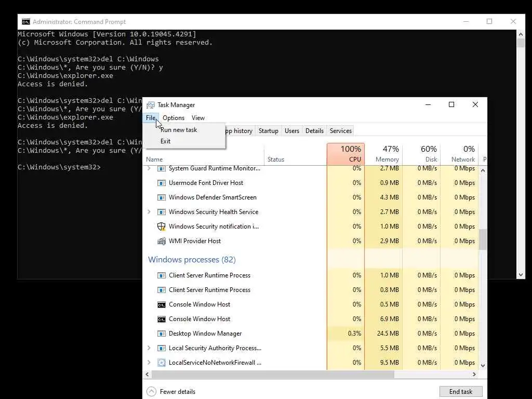The image size is (532, 399).
Task: Click the Fewer details arrow icon
Action: click(151, 392)
